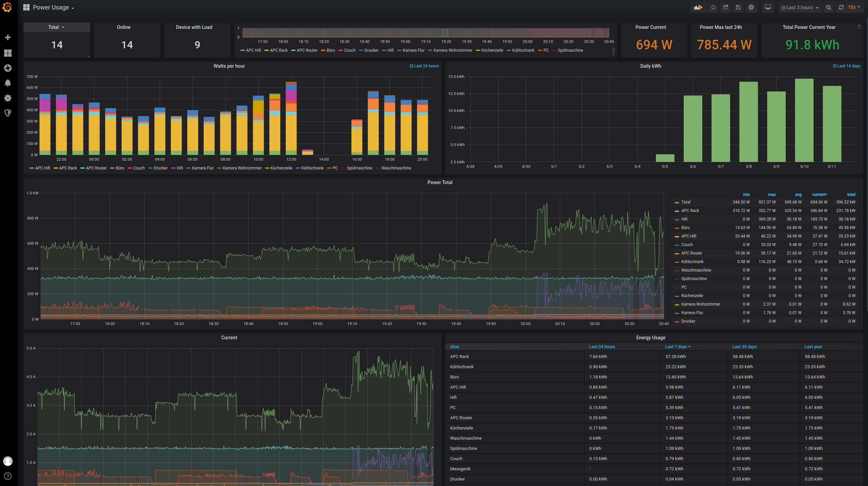Click the refresh dashboard icon
The width and height of the screenshot is (868, 486).
tap(841, 7)
